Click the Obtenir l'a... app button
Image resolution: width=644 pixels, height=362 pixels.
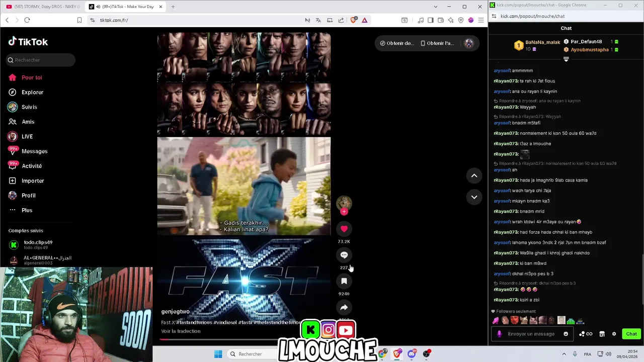[x=437, y=43]
